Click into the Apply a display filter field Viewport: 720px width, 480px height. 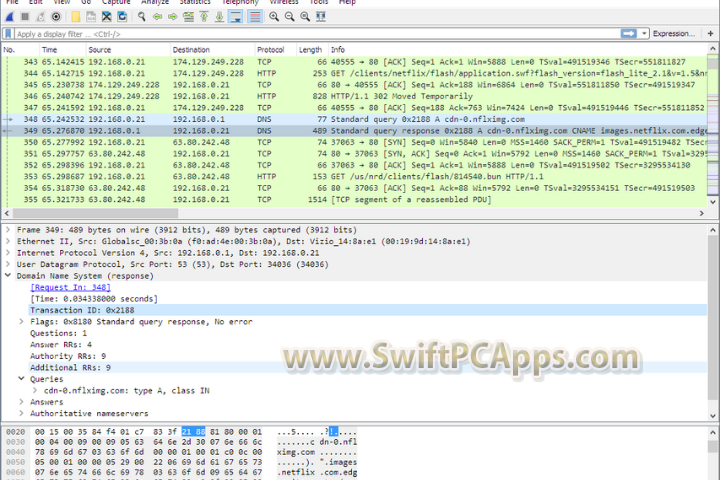[x=317, y=34]
